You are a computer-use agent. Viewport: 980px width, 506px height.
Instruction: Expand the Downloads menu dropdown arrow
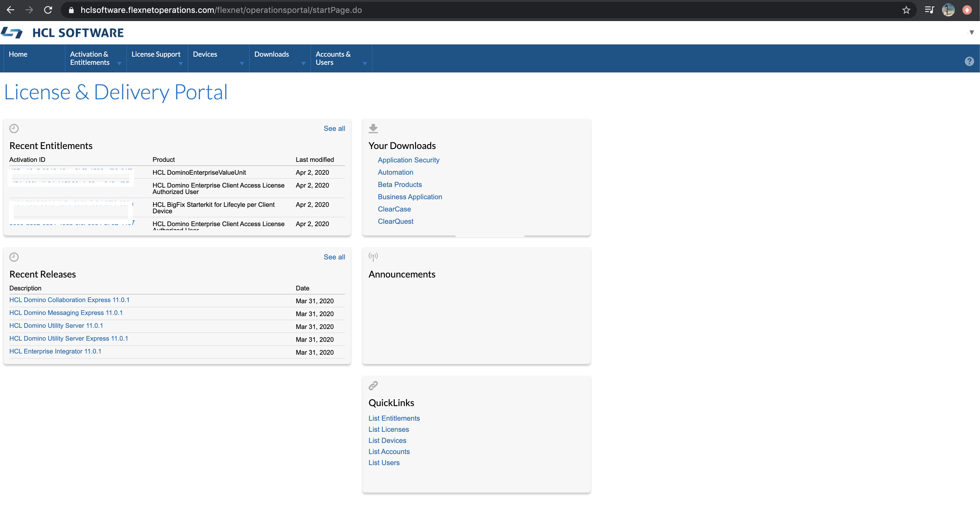303,64
